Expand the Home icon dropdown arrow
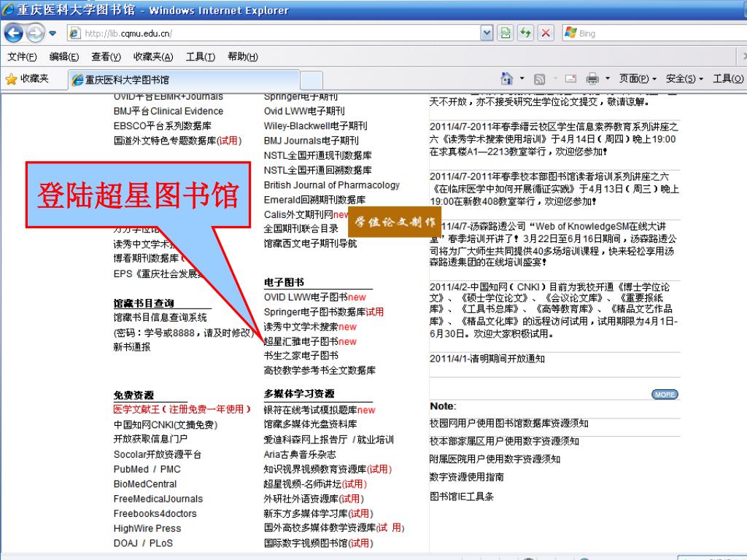Screen dimensions: 747x560 tap(522, 79)
